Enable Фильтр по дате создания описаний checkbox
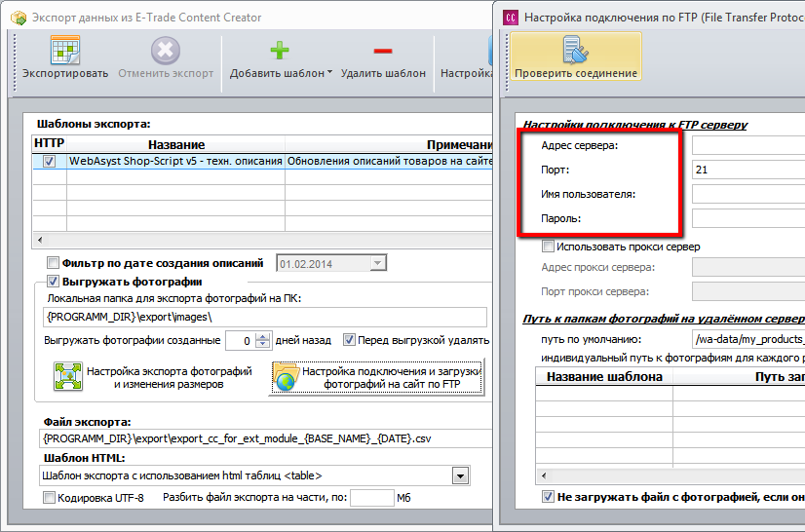This screenshot has width=805, height=532. point(53,263)
